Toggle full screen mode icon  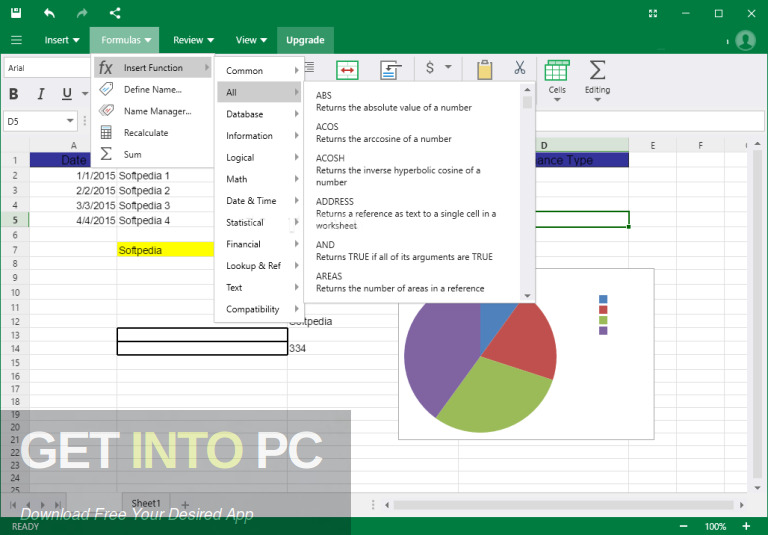point(653,14)
